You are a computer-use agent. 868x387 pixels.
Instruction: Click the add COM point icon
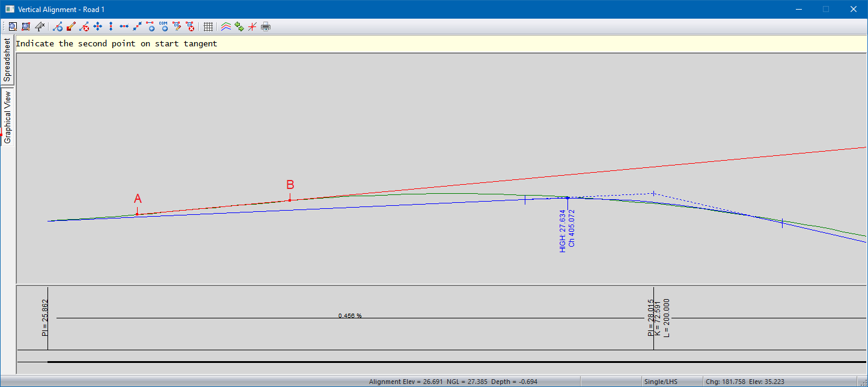164,26
